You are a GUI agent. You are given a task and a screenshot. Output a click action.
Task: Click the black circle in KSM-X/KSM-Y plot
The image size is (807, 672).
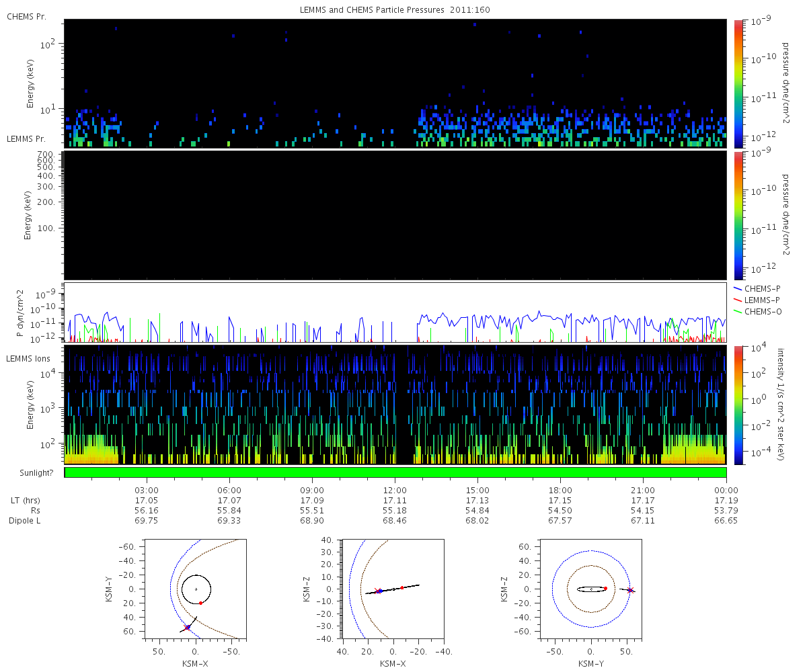coord(196,589)
